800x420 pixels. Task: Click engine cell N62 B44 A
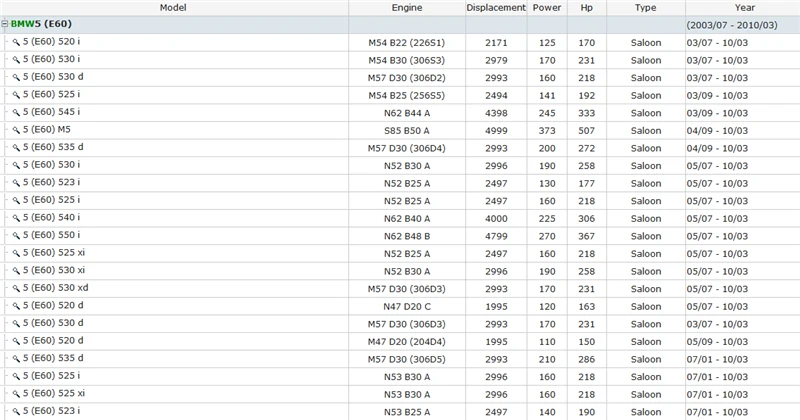coord(407,113)
